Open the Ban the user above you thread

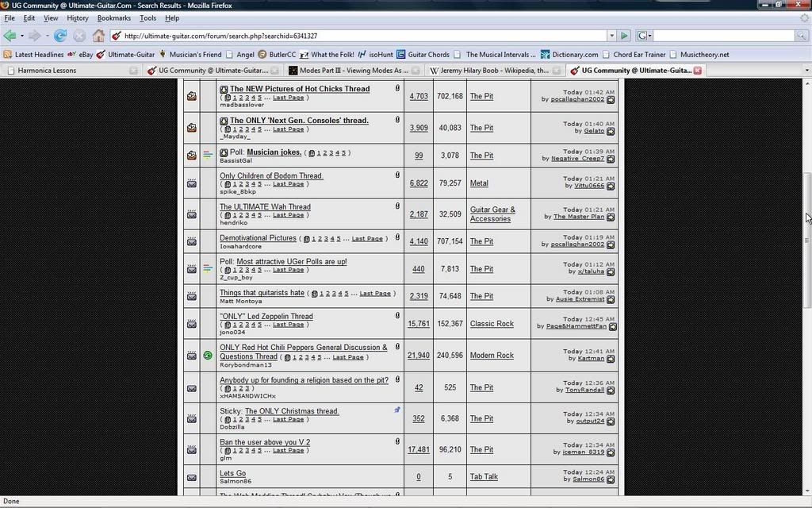click(x=265, y=442)
